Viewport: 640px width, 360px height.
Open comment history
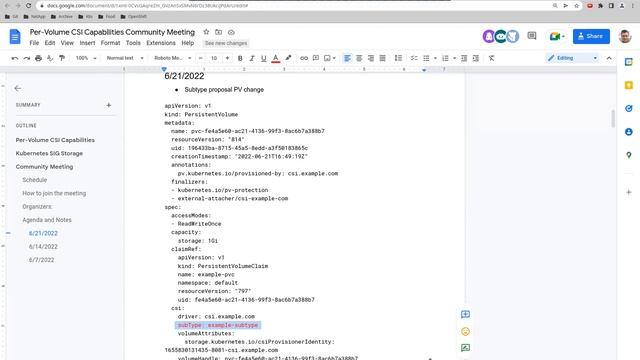(x=531, y=36)
